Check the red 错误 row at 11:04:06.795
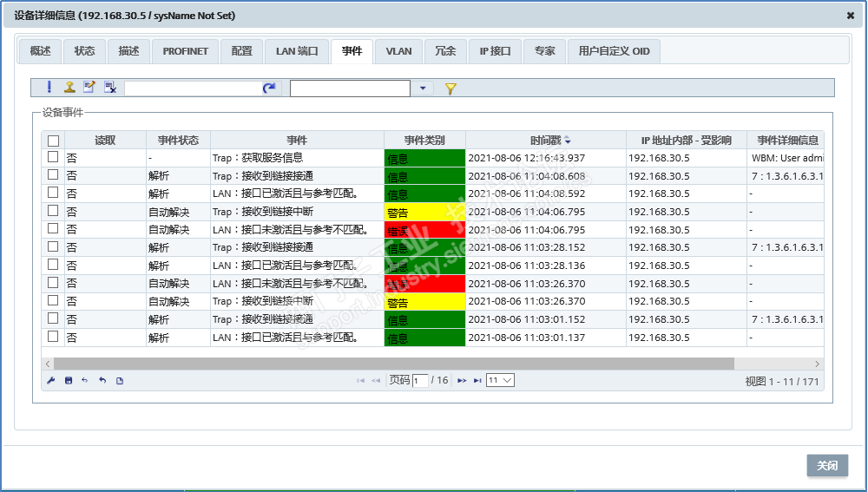This screenshot has height=492, width=868. click(53, 228)
